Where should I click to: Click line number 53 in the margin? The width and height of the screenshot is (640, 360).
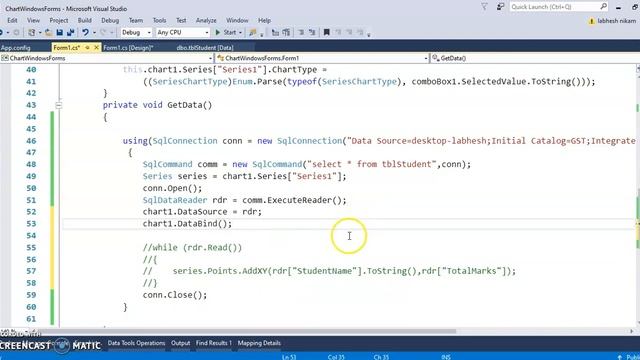pos(31,224)
